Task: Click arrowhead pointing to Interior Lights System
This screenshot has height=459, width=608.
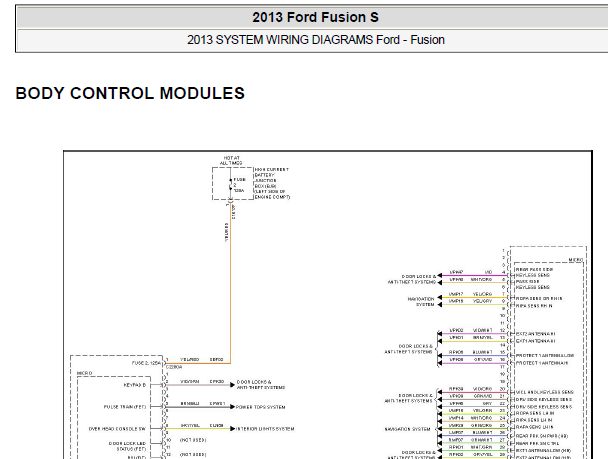Action: tap(233, 429)
